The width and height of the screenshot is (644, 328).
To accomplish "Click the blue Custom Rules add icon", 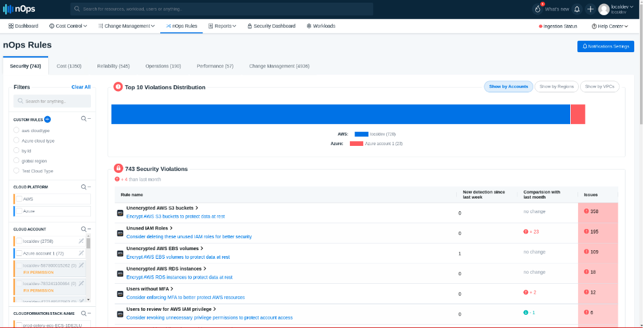I will click(47, 119).
